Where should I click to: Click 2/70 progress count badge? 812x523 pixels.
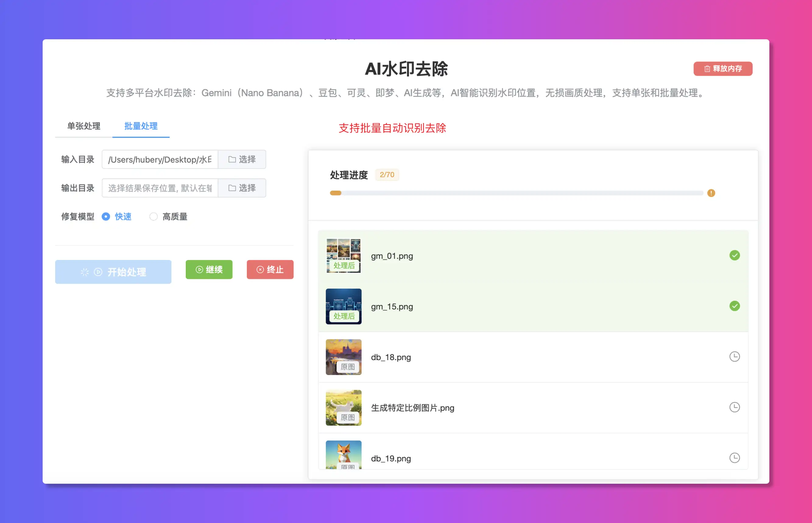click(387, 175)
